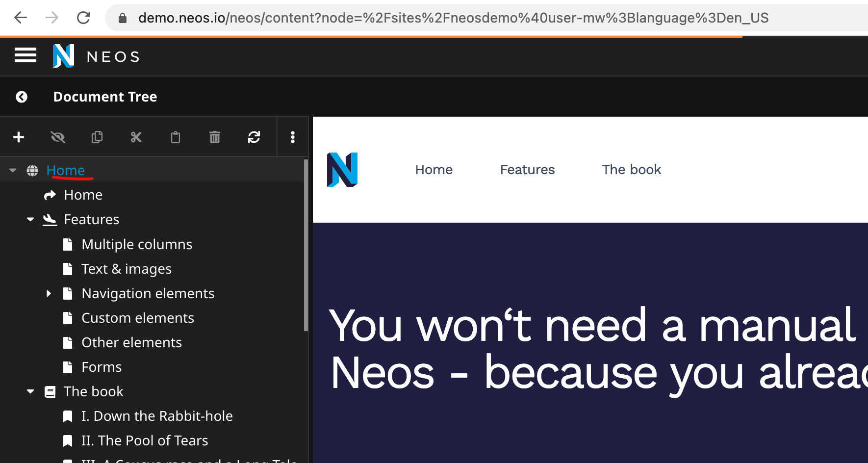Open the three-dots overflow menu in the tree toolbar
Viewport: 868px width, 463px height.
292,137
